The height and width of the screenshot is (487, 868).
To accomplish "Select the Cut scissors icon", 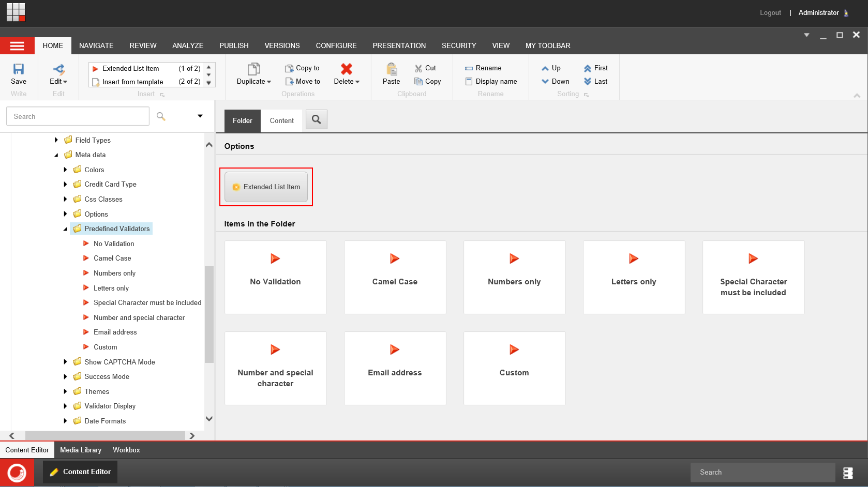I will (x=418, y=68).
